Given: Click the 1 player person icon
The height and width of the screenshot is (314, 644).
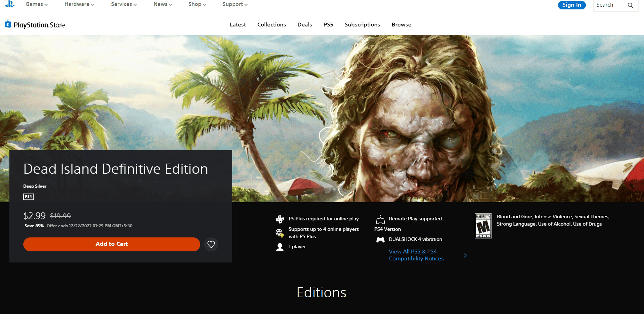Looking at the screenshot, I should pyautogui.click(x=280, y=247).
